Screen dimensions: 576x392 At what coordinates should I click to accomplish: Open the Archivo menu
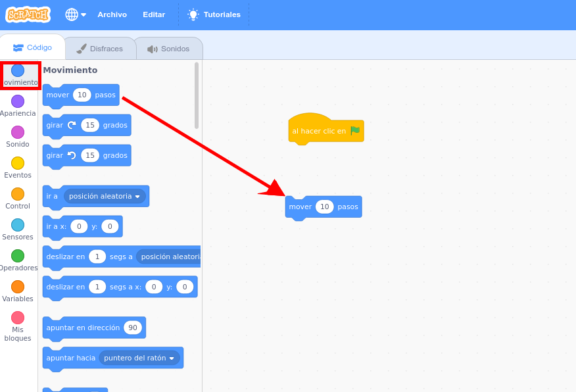coord(112,14)
